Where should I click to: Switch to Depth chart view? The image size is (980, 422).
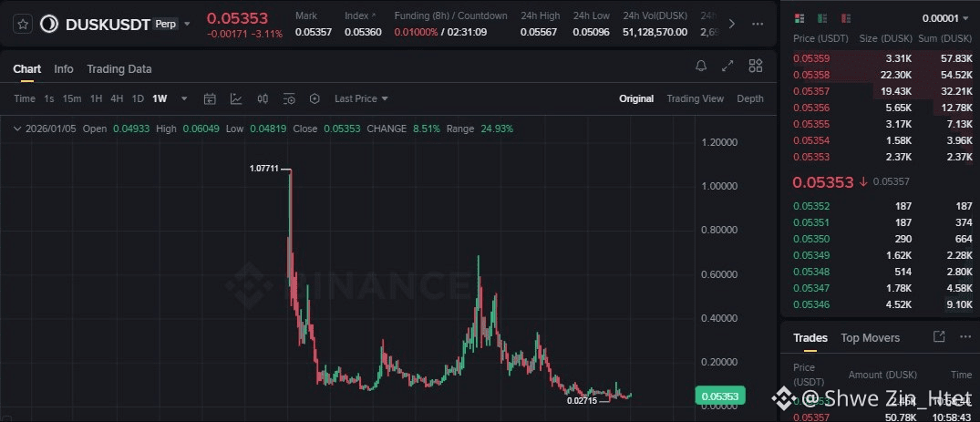click(x=750, y=98)
